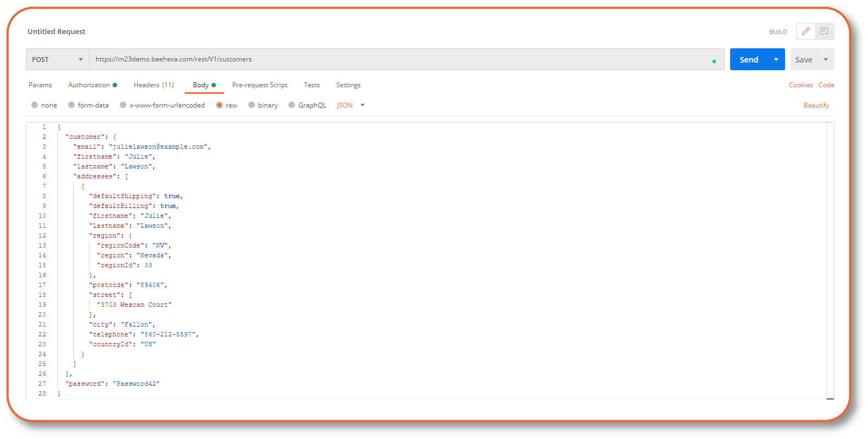Click the telephone "860-212-5597" value
The width and height of the screenshot is (868, 439).
pos(168,334)
